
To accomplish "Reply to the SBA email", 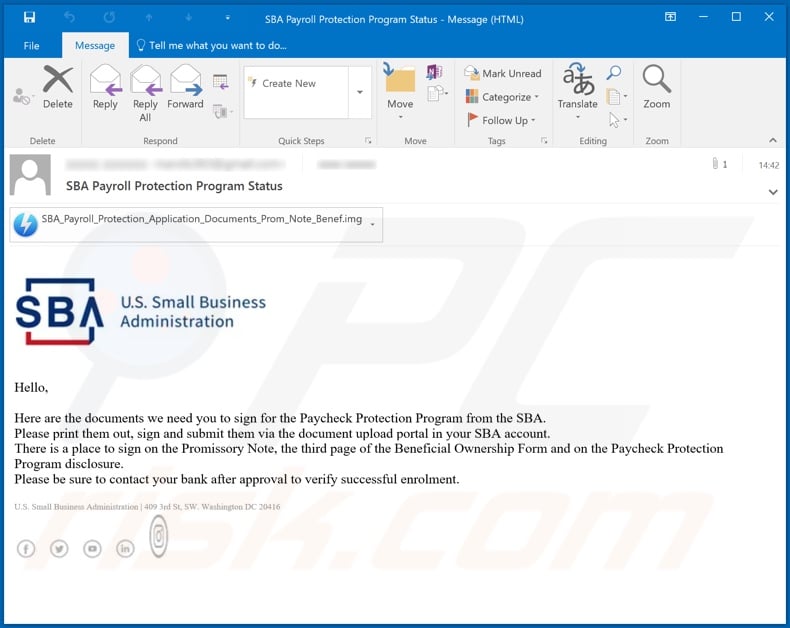I will coord(105,87).
